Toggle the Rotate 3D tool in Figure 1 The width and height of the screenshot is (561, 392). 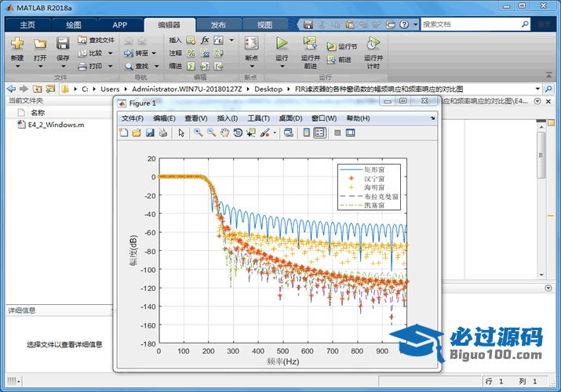tap(238, 133)
